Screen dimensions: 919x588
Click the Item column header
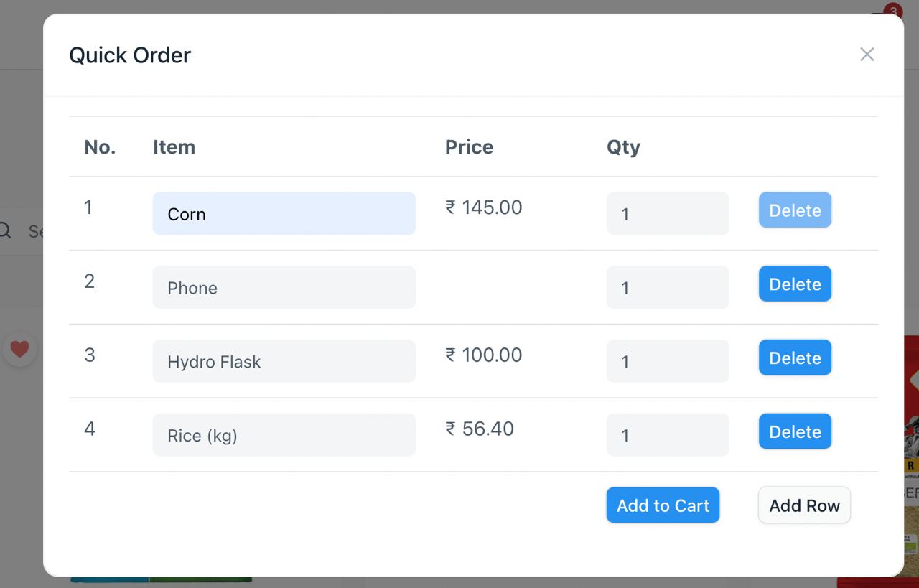(174, 146)
